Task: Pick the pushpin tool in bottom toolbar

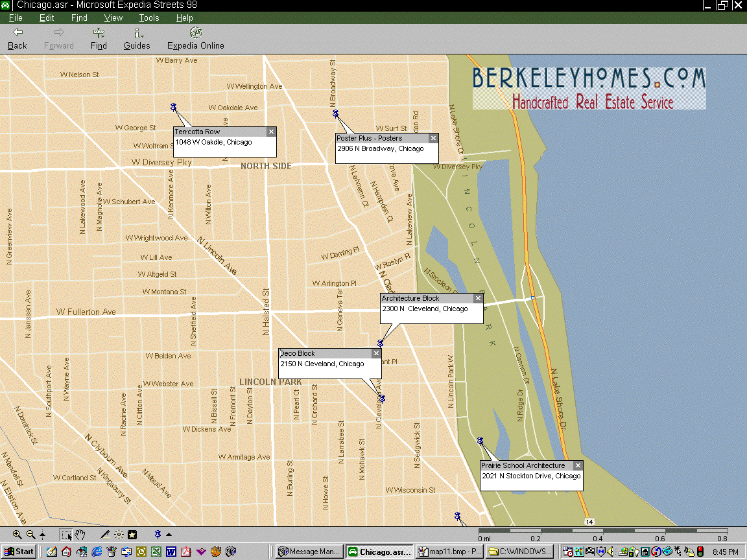Action: (x=158, y=535)
